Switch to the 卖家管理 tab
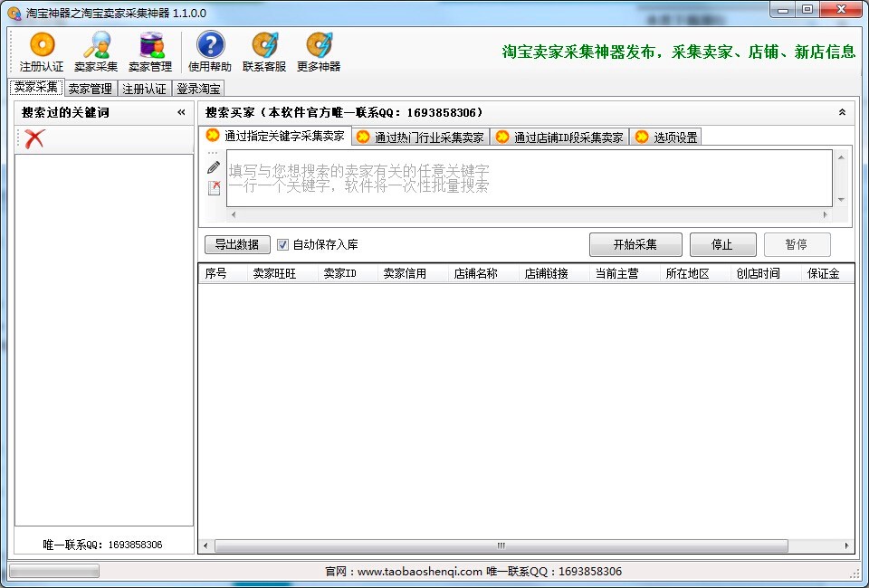Viewport: 869px width, 588px height. tap(91, 89)
